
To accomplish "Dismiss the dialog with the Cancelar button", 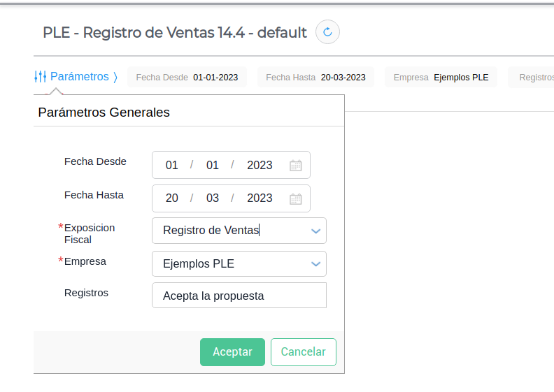I will coord(304,351).
